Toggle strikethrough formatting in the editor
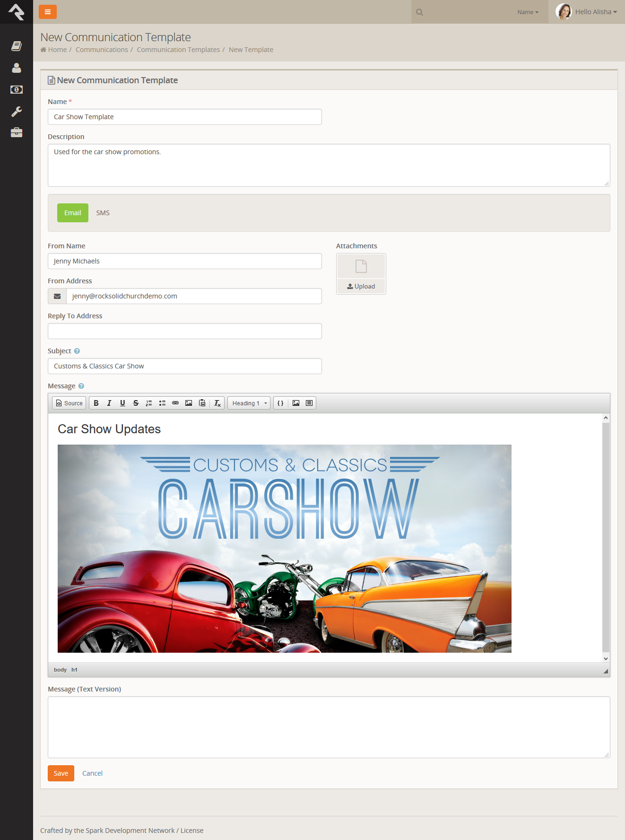The width and height of the screenshot is (625, 840). click(x=136, y=403)
